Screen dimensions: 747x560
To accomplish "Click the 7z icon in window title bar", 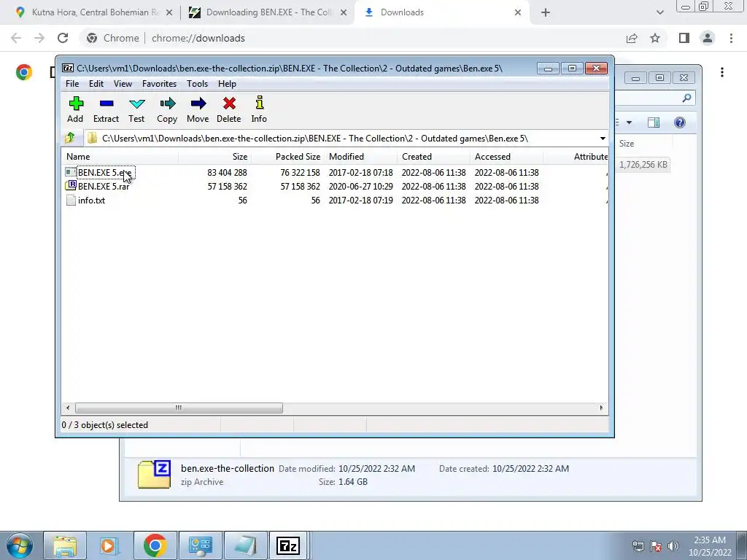I will point(68,68).
